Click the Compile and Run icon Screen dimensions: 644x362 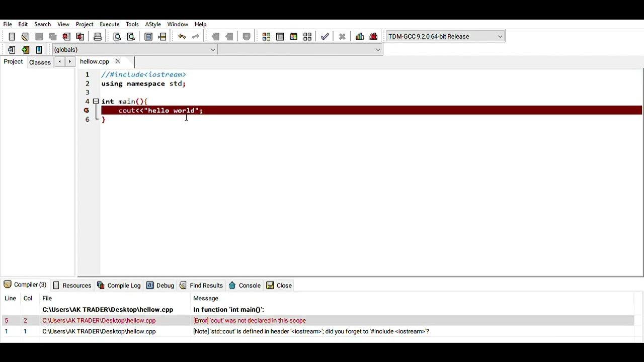point(293,36)
